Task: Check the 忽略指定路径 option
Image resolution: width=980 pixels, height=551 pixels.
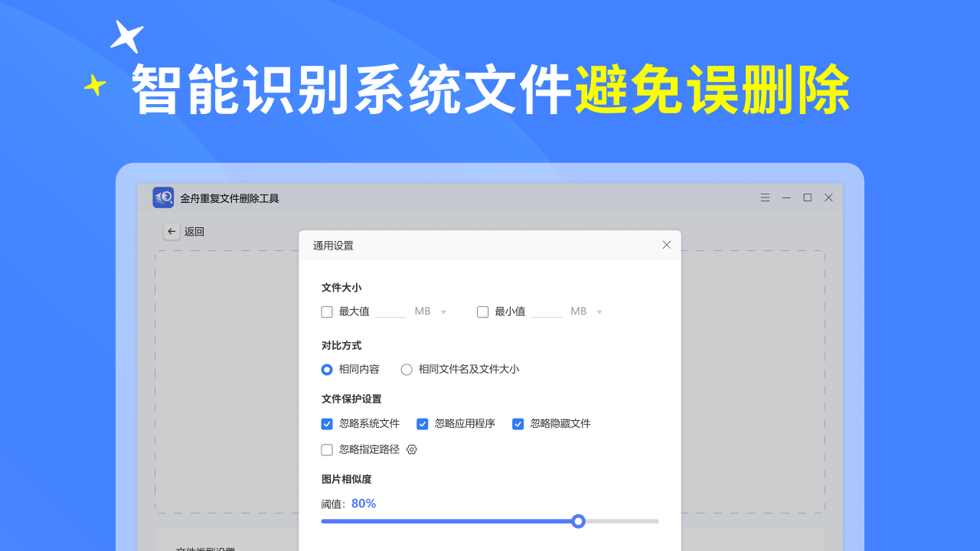Action: (x=327, y=449)
